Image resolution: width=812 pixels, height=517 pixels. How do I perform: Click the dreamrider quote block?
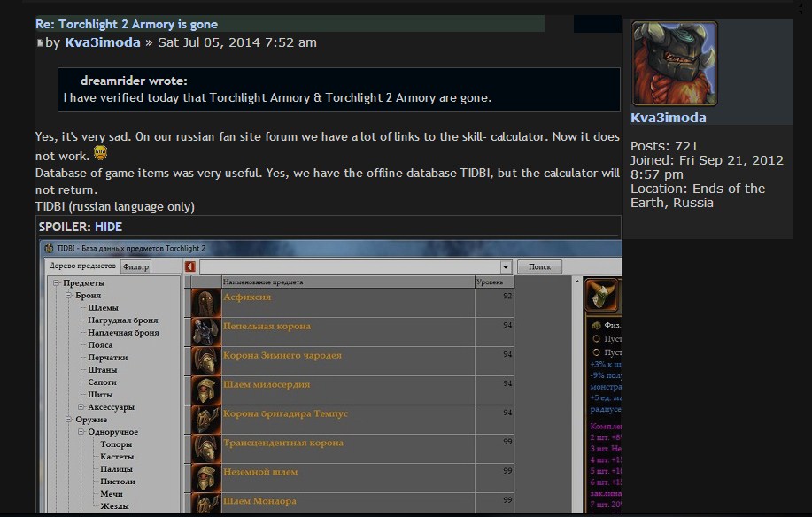[339, 89]
